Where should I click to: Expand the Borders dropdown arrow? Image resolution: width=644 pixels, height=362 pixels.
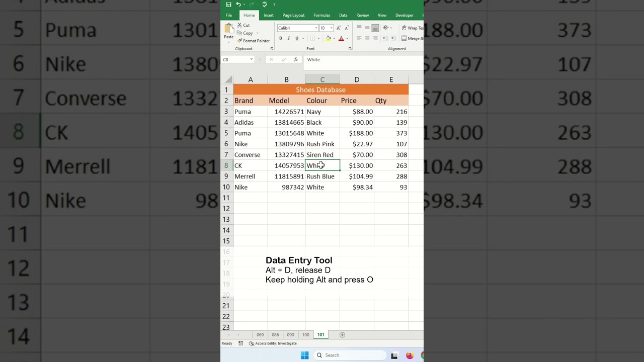[318, 38]
